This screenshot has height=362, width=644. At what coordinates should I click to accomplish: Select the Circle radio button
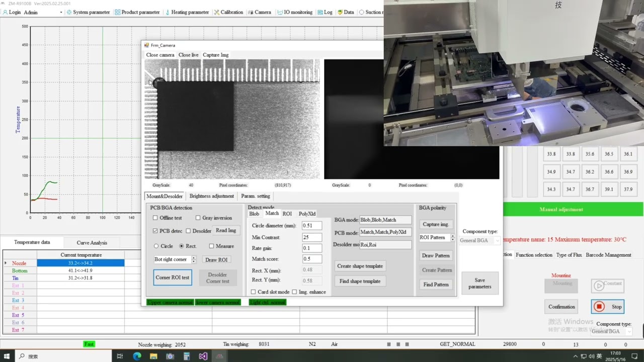156,246
